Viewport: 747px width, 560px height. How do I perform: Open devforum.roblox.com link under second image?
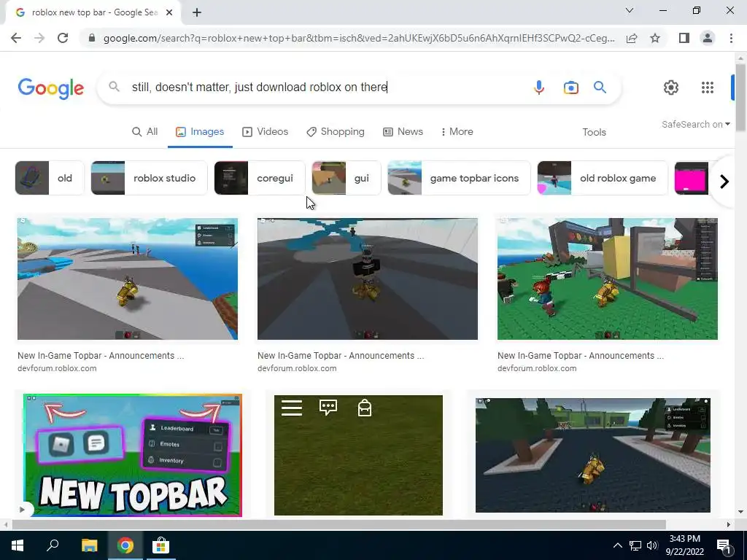click(x=297, y=368)
